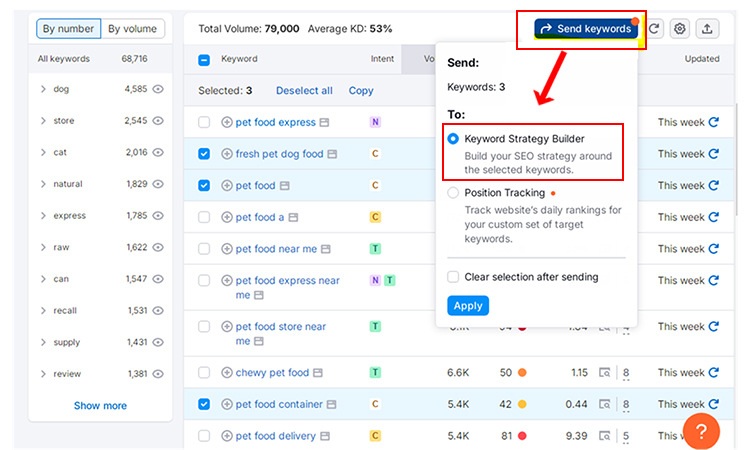Refresh the chewy pet food row
Screen dimensions: 750x450
(713, 372)
